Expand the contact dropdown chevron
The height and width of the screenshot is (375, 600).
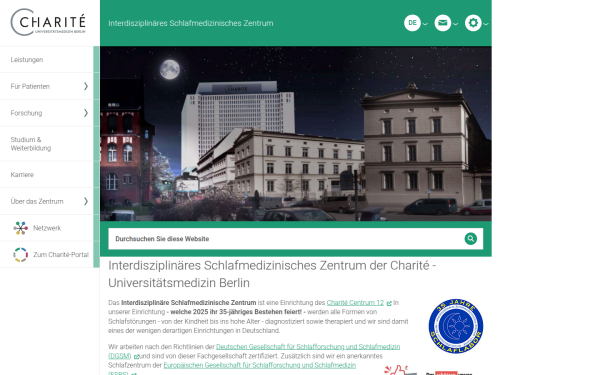(455, 24)
